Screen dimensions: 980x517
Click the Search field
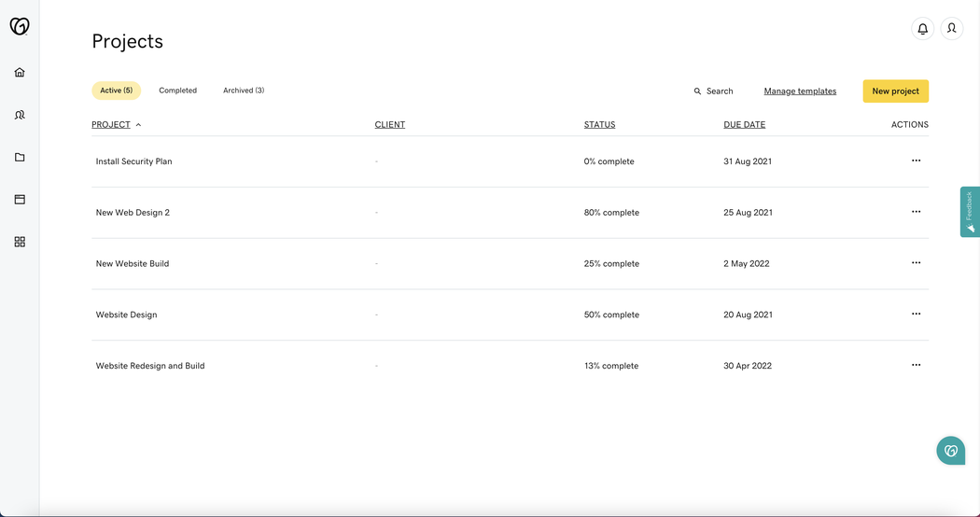[x=714, y=91]
